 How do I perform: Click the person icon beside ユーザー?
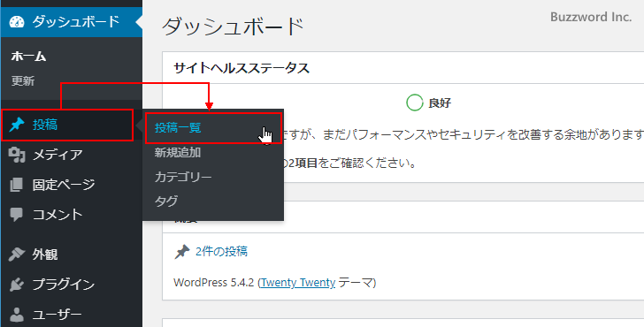[17, 315]
